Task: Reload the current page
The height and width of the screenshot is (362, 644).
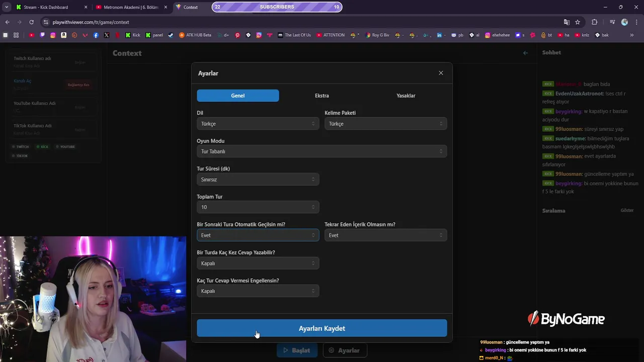Action: coord(31,22)
